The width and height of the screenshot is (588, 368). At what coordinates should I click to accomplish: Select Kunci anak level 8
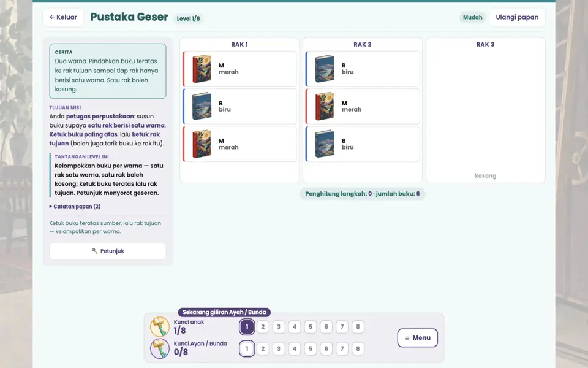358,327
